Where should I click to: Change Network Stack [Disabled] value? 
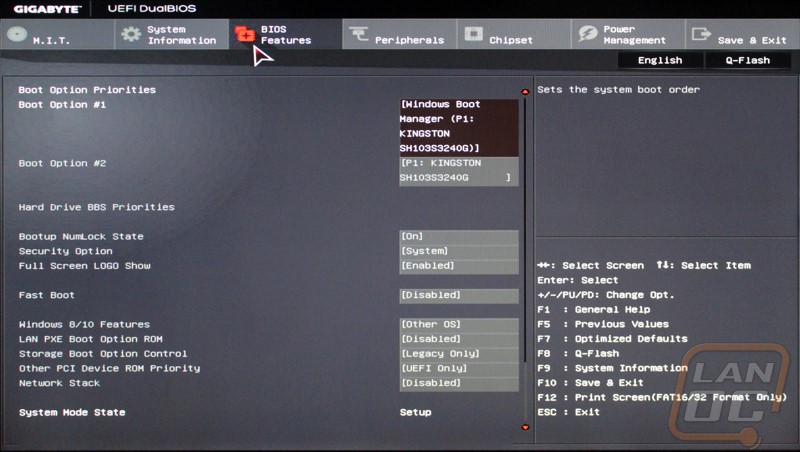[459, 383]
